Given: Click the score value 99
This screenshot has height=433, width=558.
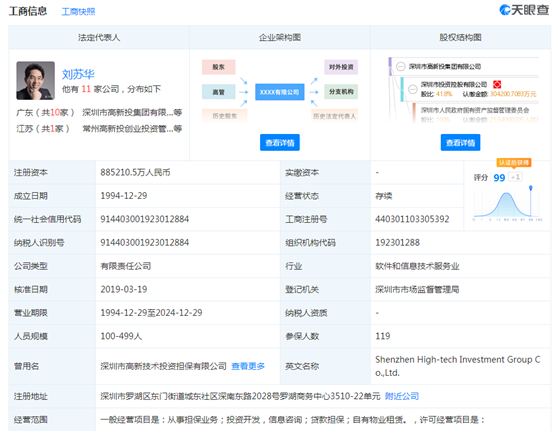Looking at the screenshot, I should tap(499, 178).
